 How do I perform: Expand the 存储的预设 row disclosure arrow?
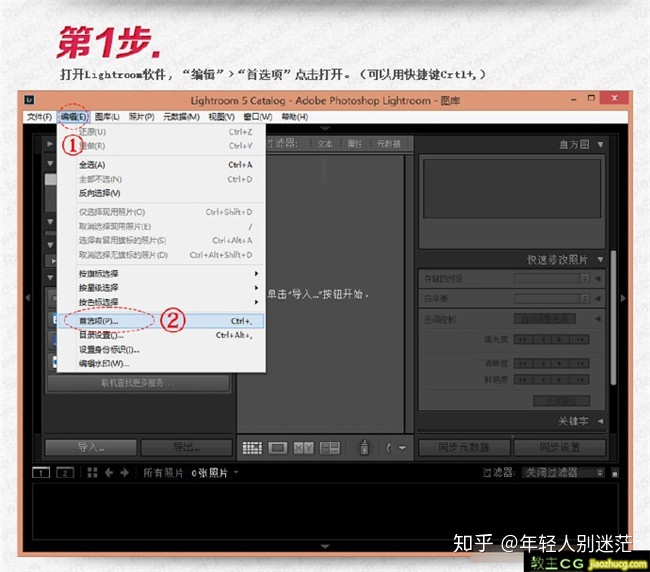[598, 279]
